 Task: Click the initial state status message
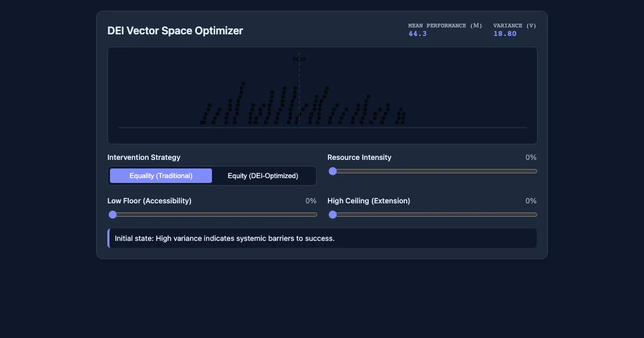(x=322, y=238)
